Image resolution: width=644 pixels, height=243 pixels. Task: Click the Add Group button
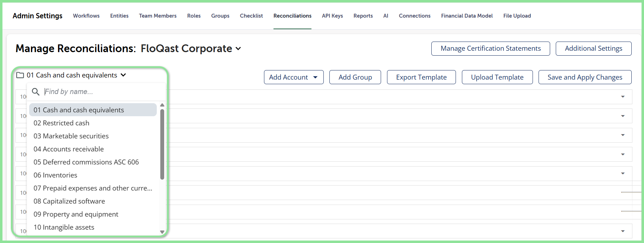[355, 77]
